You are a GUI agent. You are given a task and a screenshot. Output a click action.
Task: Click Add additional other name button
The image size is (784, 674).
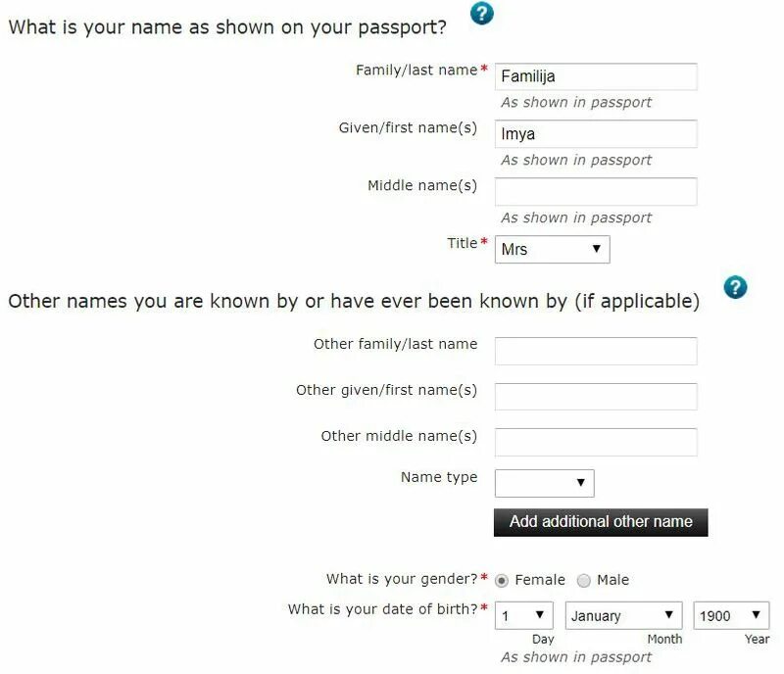pos(601,522)
